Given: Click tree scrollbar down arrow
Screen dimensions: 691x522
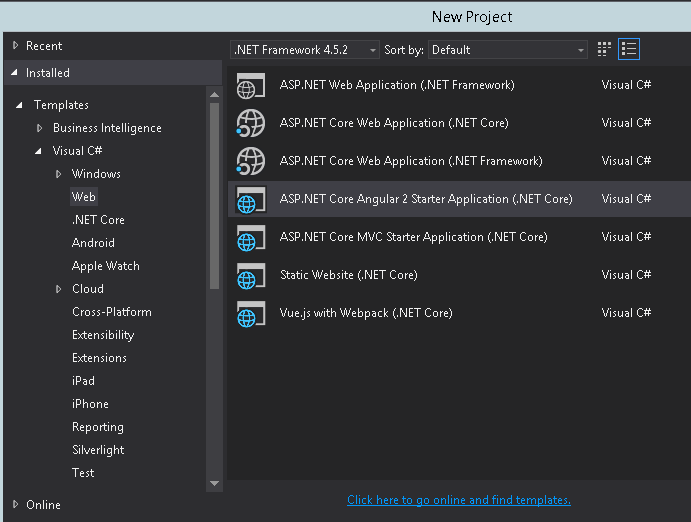Looking at the screenshot, I should pos(215,483).
